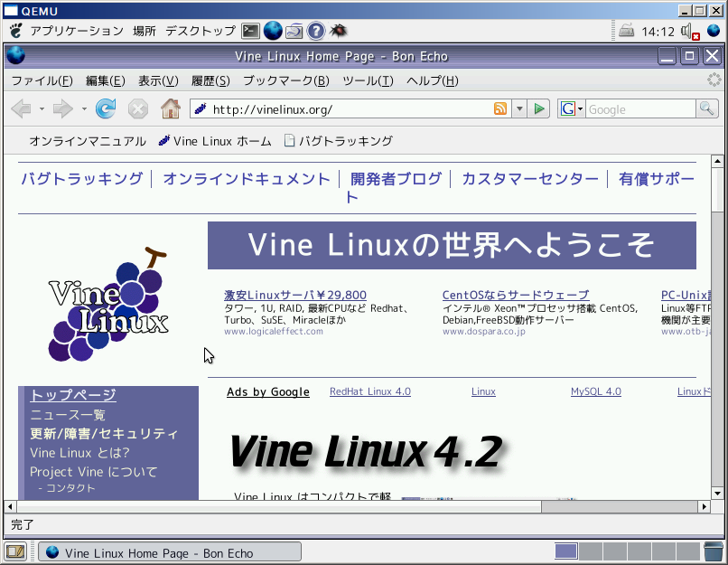This screenshot has height=565, width=728.
Task: Open the Forward history dropdown arrow
Action: coord(84,109)
